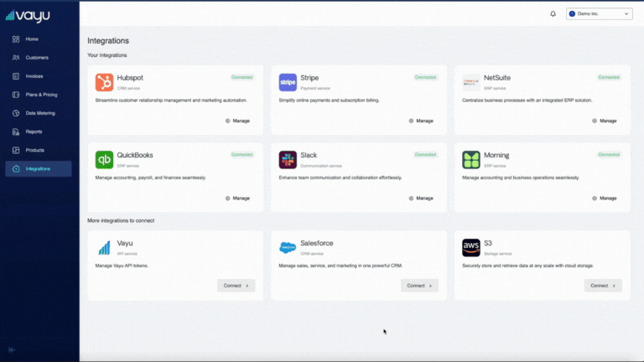The image size is (644, 362).
Task: Click the Vayu API service logo
Action: (104, 247)
